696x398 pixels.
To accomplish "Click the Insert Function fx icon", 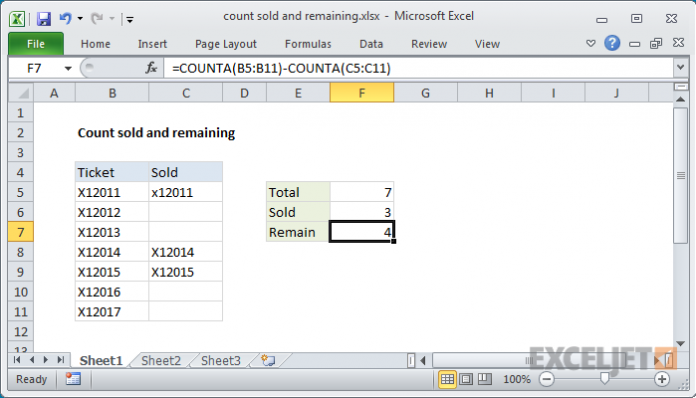I will [x=151, y=68].
